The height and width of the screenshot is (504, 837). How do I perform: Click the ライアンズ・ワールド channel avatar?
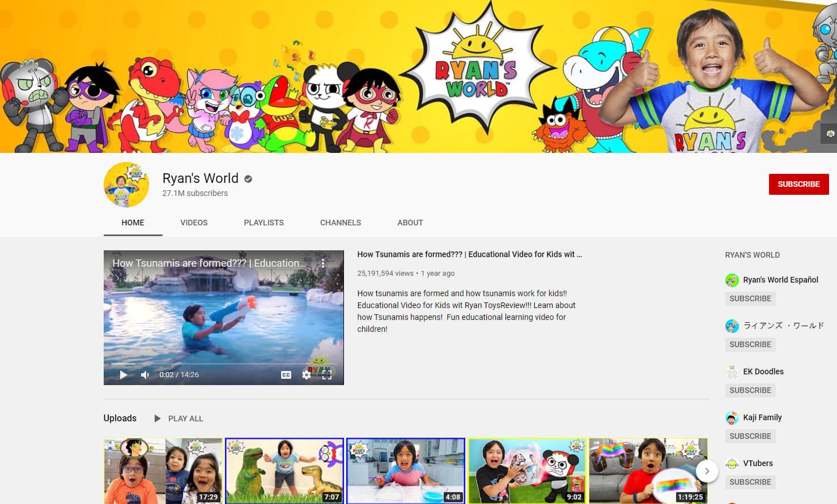[x=732, y=326]
